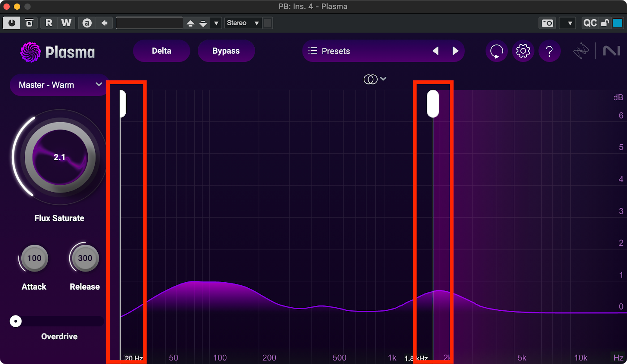Click the Flux Saturate knob
The height and width of the screenshot is (364, 627).
[x=60, y=157]
